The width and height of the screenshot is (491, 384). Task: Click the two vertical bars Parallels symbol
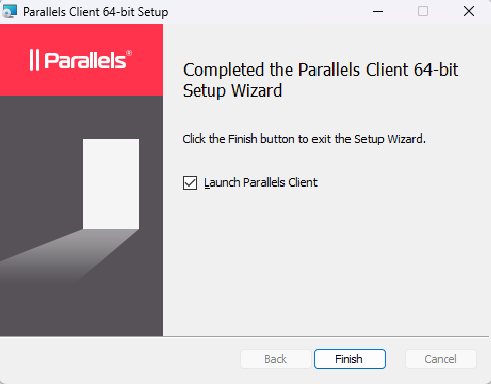click(x=34, y=60)
